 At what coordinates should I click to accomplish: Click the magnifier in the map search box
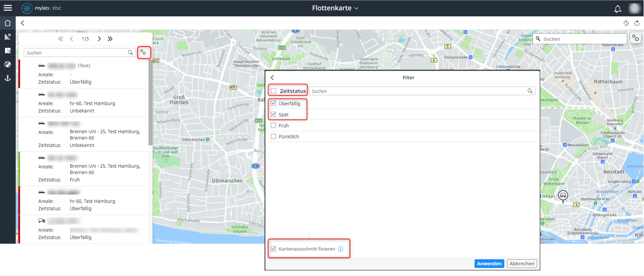point(538,39)
